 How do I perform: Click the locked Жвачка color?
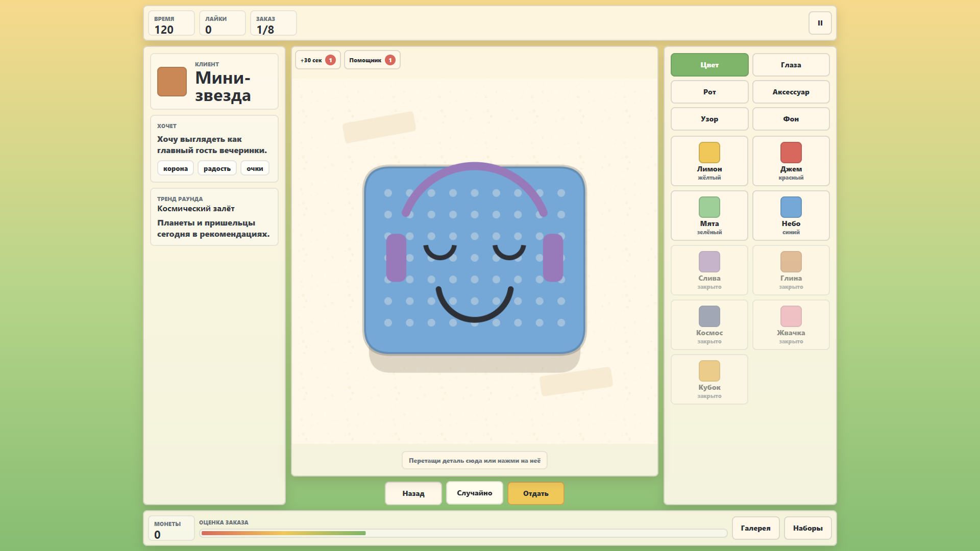tap(791, 324)
